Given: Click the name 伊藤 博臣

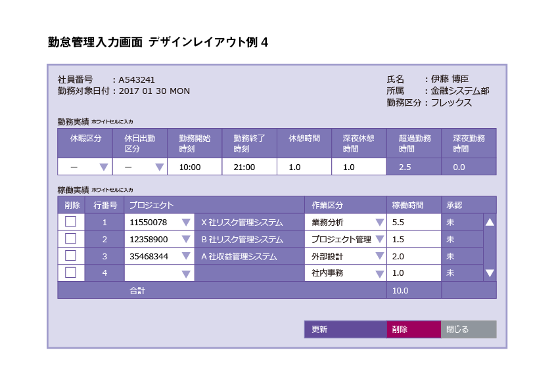Looking at the screenshot, I should click(450, 79).
